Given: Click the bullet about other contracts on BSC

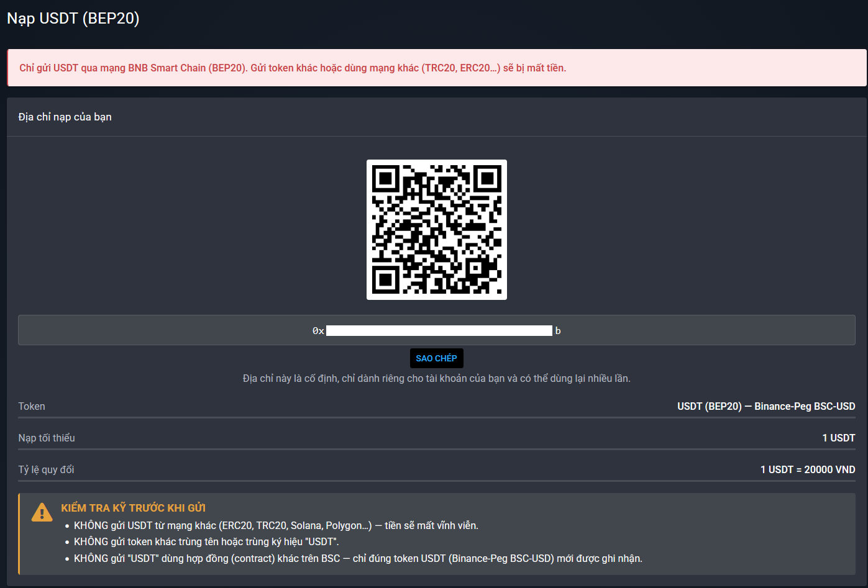Looking at the screenshot, I should click(358, 558).
